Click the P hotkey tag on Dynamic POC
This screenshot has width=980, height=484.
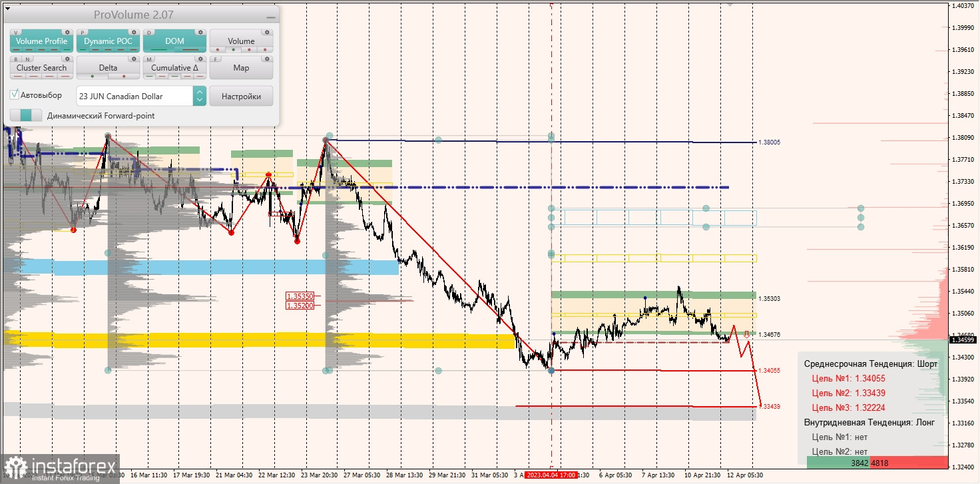click(83, 33)
